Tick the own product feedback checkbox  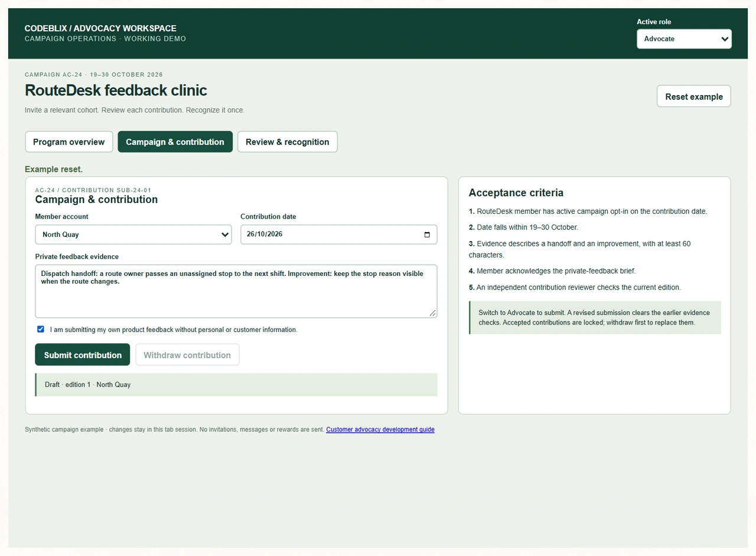[41, 329]
